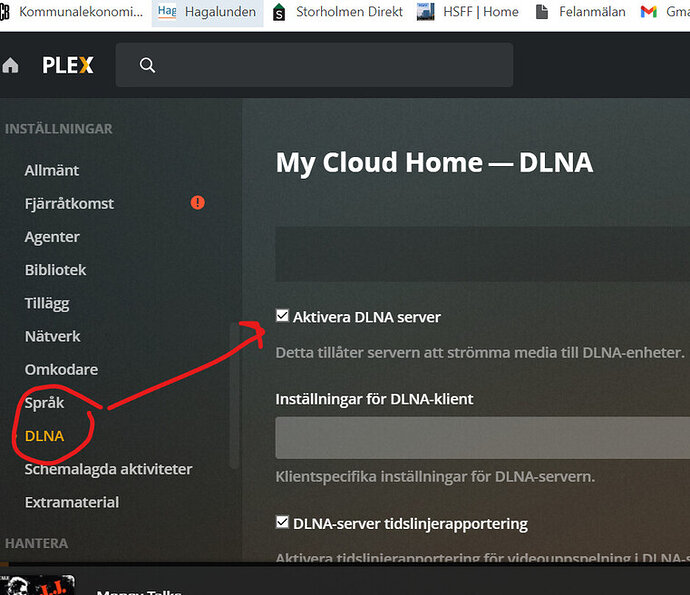Open the HSFF | Home bookmark
This screenshot has height=595, width=690.
(468, 12)
